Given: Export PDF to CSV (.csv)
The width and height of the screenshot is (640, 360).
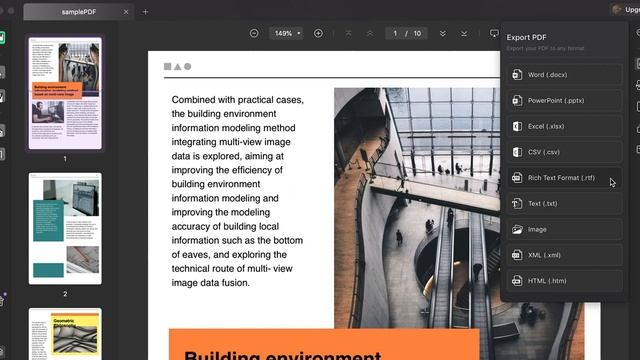Looking at the screenshot, I should coord(564,152).
